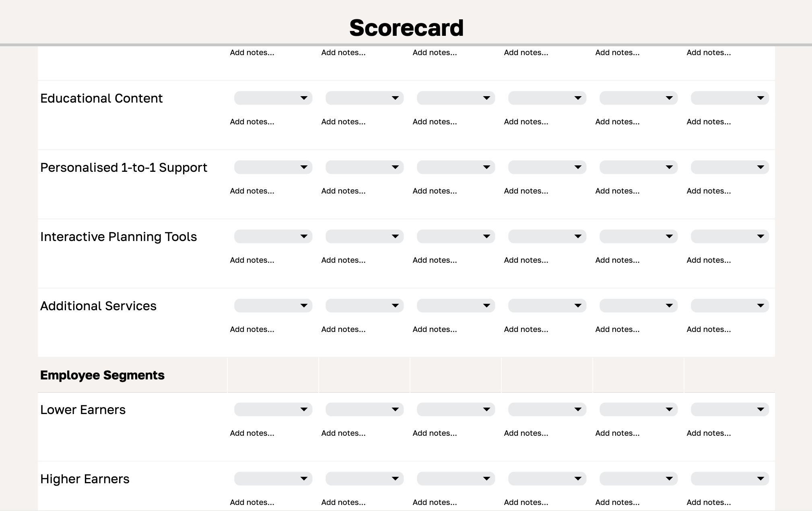Expand the first Higher Earners dropdown
Viewport: 812px width, 511px height.
click(273, 478)
